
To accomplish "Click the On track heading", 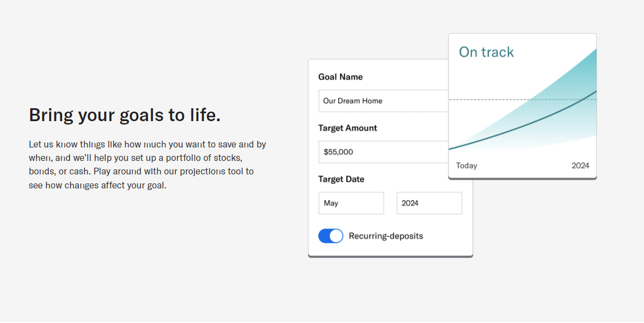I will coord(486,52).
